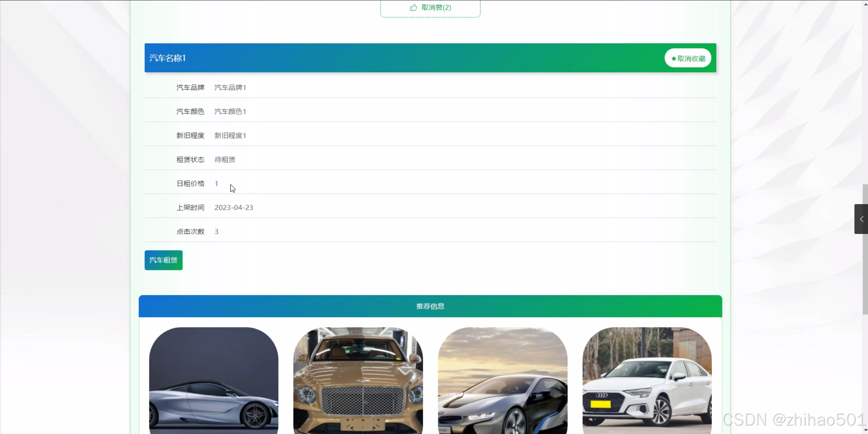Click the 取消收藏 toggle button
The height and width of the screenshot is (434, 868).
pos(688,58)
